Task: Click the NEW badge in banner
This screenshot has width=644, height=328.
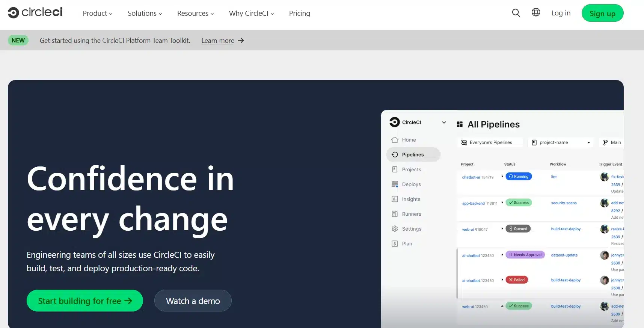Action: [x=18, y=40]
